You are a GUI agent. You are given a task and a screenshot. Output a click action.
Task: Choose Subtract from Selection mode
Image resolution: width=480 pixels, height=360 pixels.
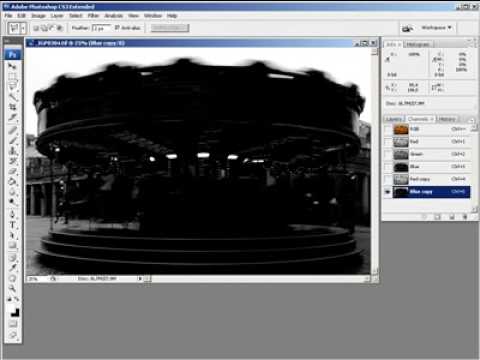pos(52,28)
